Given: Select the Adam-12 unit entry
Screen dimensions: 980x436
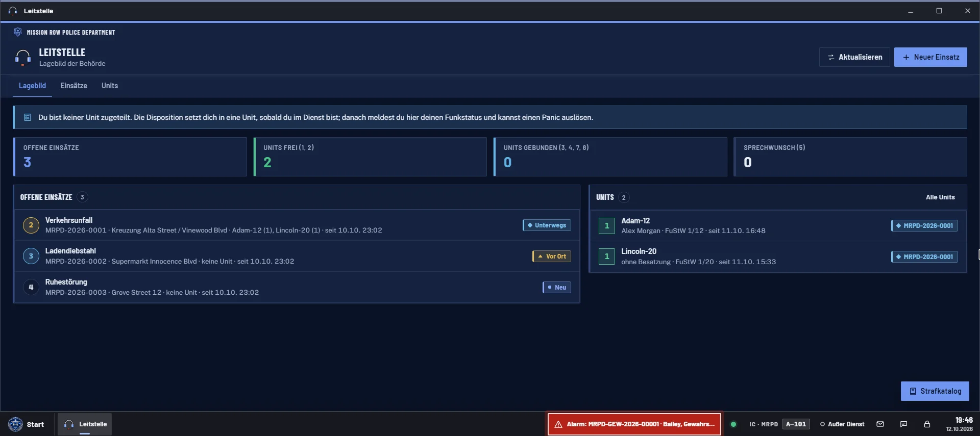Looking at the screenshot, I should pos(778,225).
